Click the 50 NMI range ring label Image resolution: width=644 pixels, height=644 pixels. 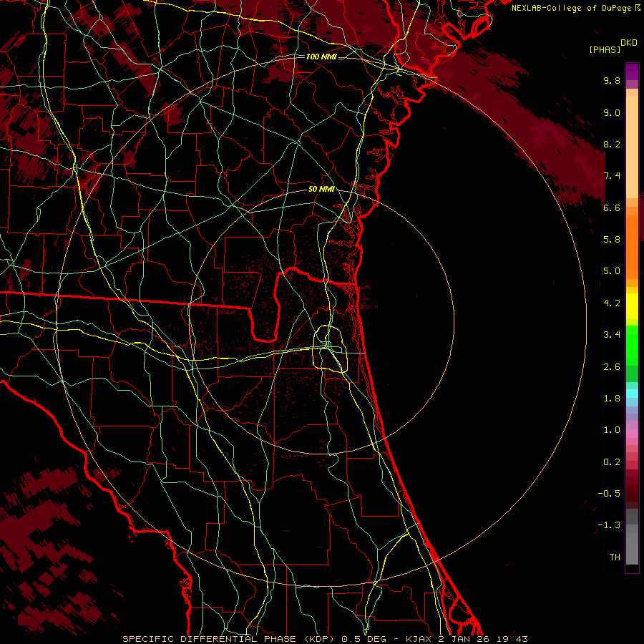click(321, 190)
